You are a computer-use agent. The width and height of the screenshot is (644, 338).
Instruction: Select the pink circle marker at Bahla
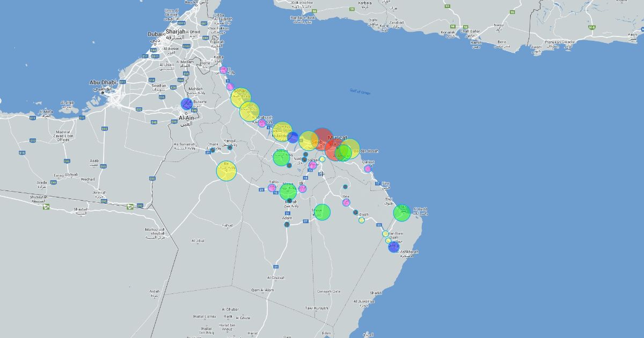point(272,188)
